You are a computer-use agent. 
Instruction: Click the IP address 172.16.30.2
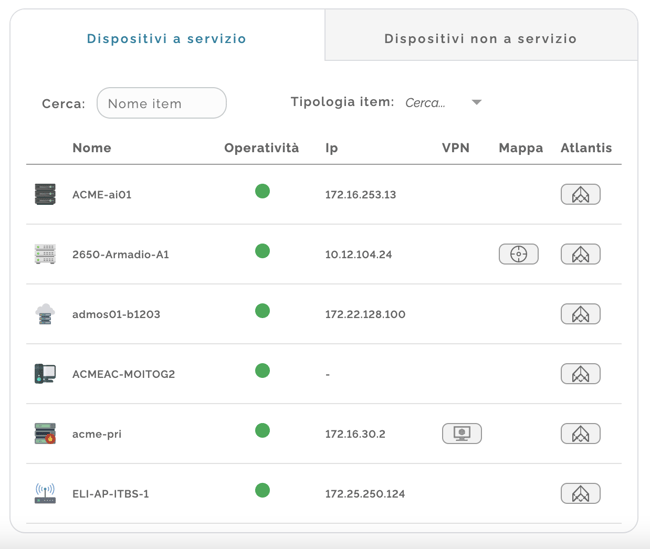pos(355,434)
